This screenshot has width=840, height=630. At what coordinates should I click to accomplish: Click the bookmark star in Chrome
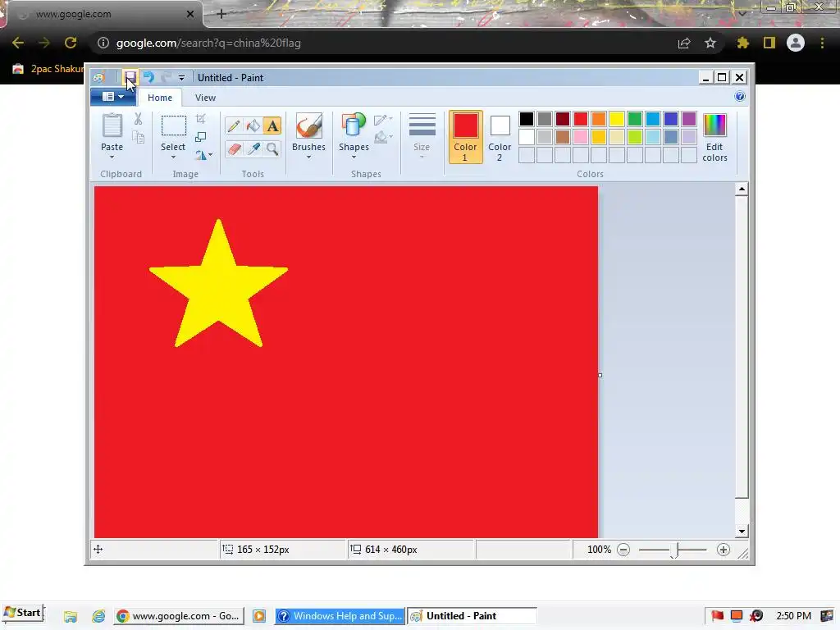pos(710,43)
